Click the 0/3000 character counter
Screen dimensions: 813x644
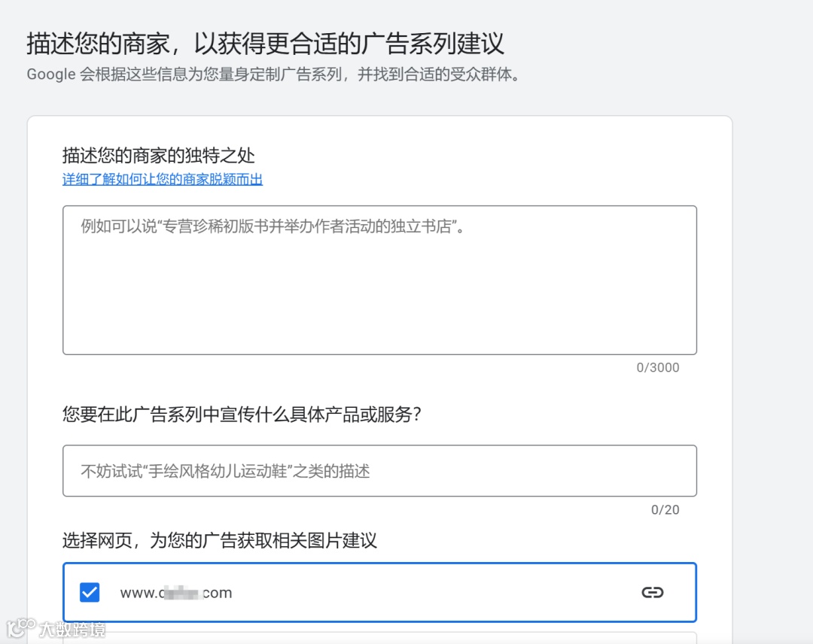tap(657, 367)
